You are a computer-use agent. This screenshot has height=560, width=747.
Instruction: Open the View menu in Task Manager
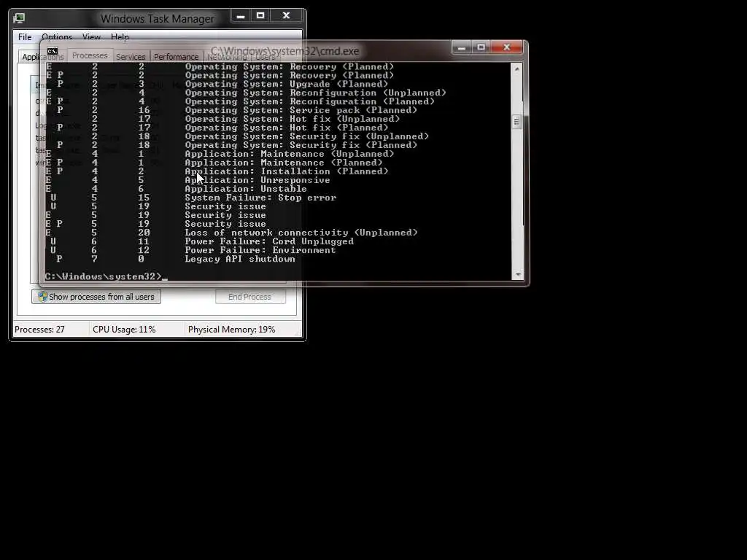[x=91, y=36]
